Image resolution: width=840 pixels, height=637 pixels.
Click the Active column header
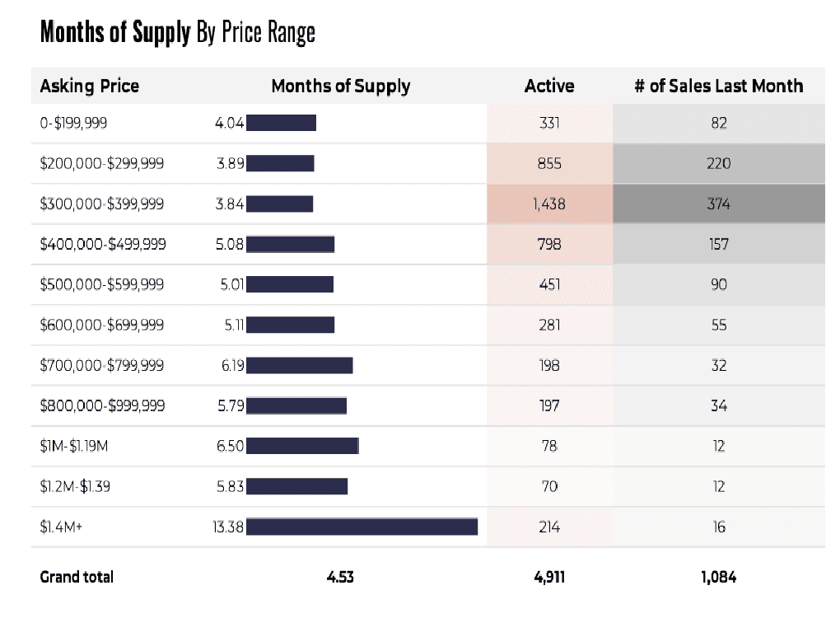point(549,86)
